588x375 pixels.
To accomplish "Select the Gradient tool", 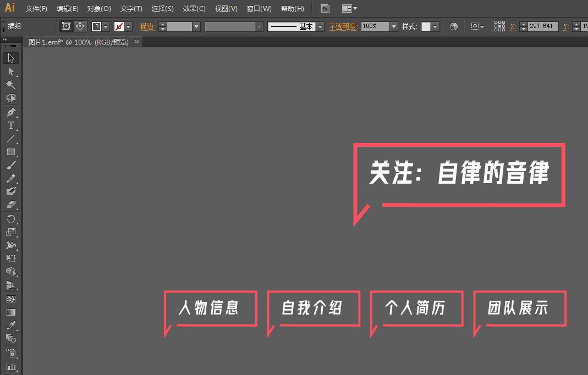I will 10,312.
